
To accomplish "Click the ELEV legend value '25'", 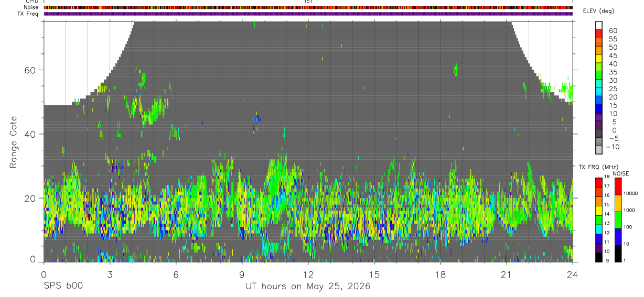I will coord(613,89).
